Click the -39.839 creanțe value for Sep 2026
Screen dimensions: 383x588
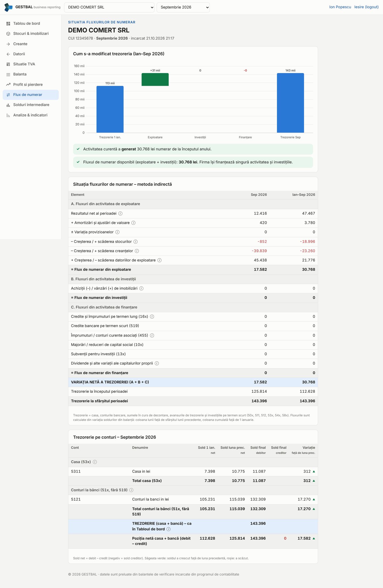coord(259,251)
